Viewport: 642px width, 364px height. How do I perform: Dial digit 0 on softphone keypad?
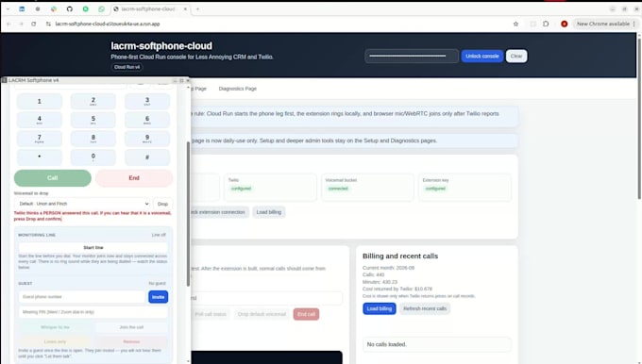93,157
